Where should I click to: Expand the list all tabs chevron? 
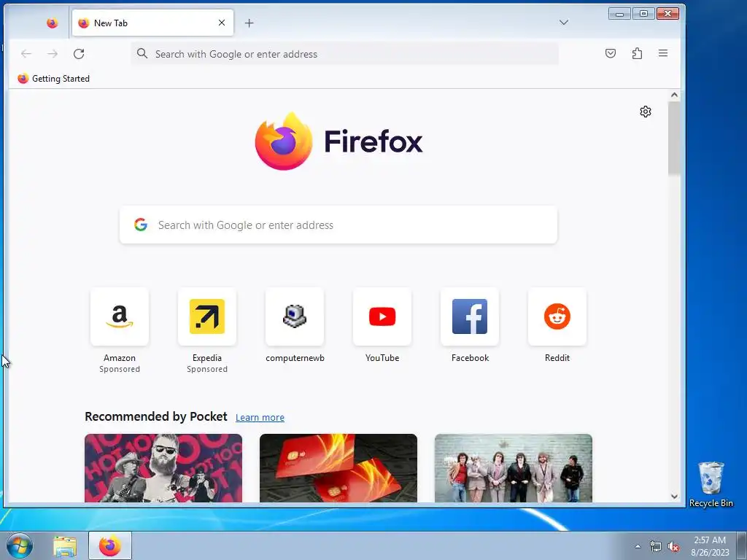[564, 23]
